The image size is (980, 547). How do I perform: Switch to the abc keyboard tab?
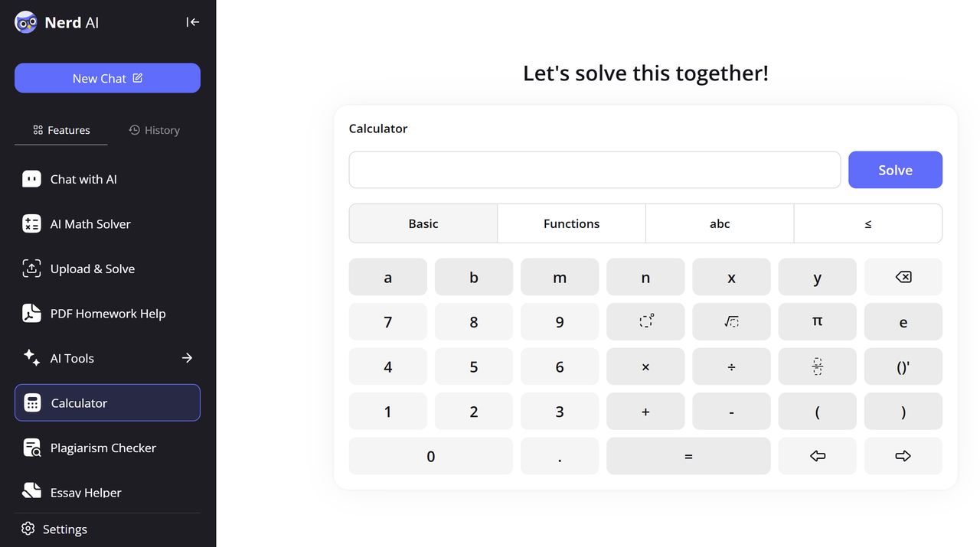720,223
